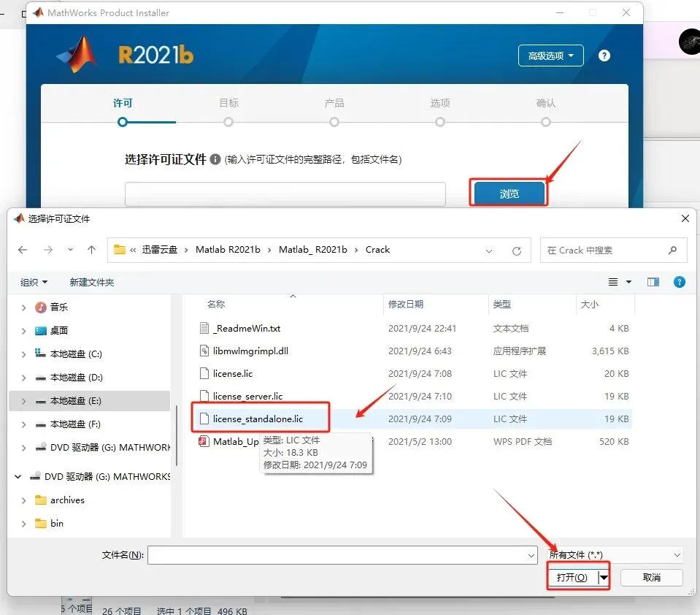
Task: Click the blue help icon in file dialog
Action: [679, 282]
